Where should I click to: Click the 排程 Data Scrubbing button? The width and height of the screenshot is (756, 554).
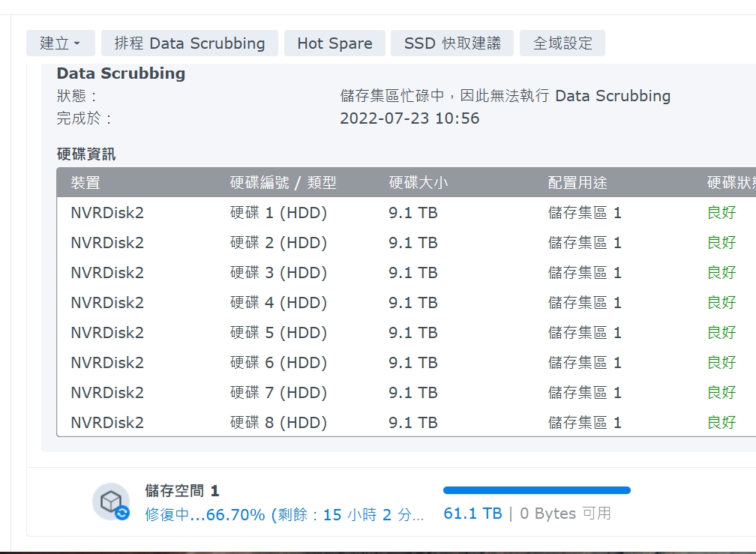coord(189,43)
